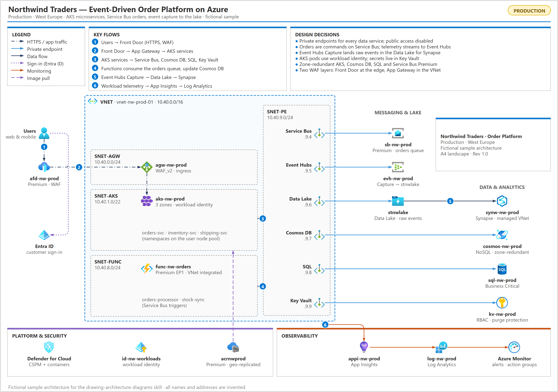Screen dimensions: 558x392
Task: Select the 'customer sign-in' caption
Action: (x=44, y=252)
